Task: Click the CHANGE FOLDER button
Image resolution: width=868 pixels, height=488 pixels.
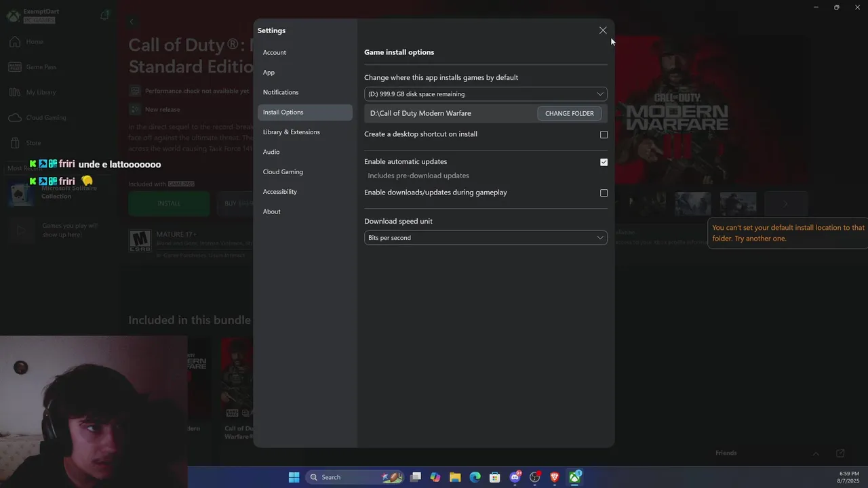Action: pos(569,113)
